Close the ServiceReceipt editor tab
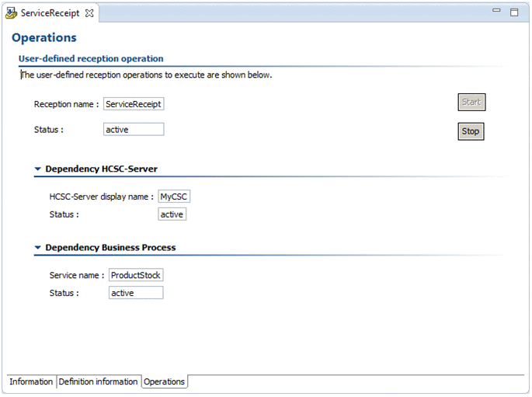This screenshot has width=532, height=397. pos(89,13)
